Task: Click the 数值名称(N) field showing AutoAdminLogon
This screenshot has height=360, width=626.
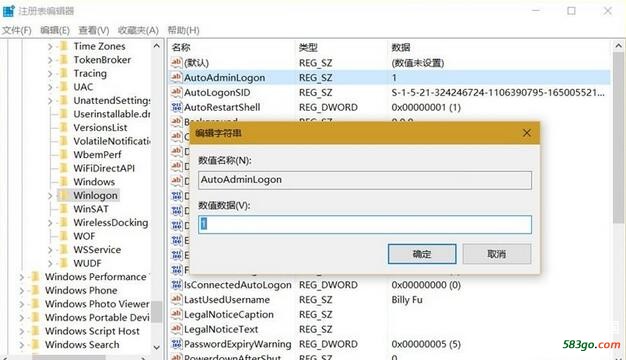Action: 365,180
